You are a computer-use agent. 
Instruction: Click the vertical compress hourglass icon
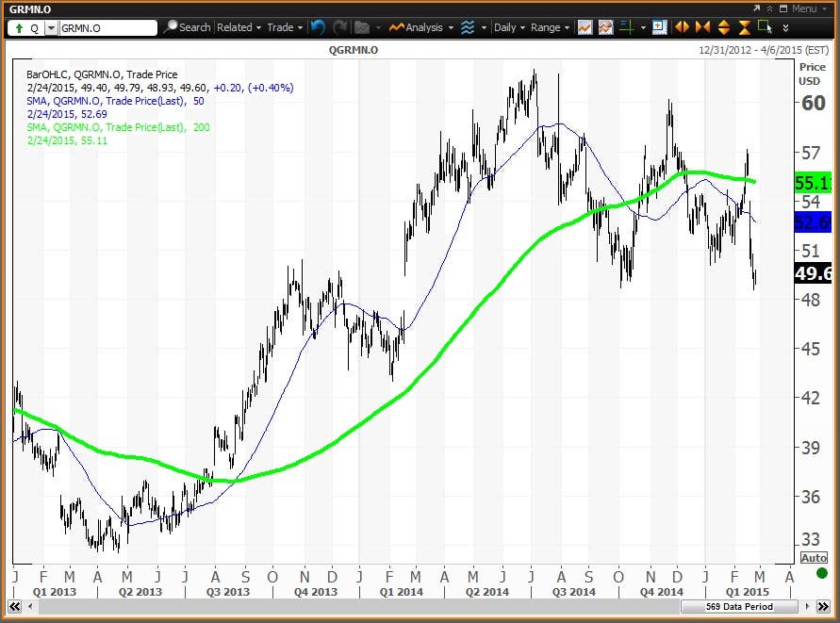(x=744, y=27)
